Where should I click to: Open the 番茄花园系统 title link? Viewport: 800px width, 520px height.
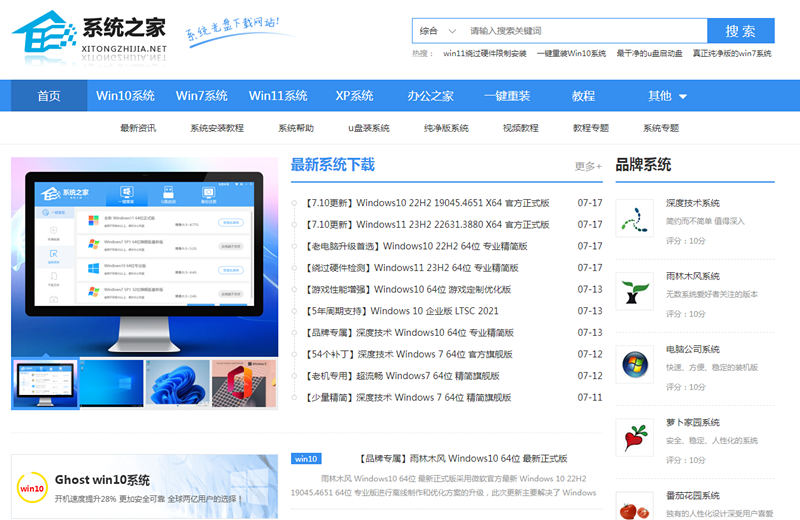point(692,495)
